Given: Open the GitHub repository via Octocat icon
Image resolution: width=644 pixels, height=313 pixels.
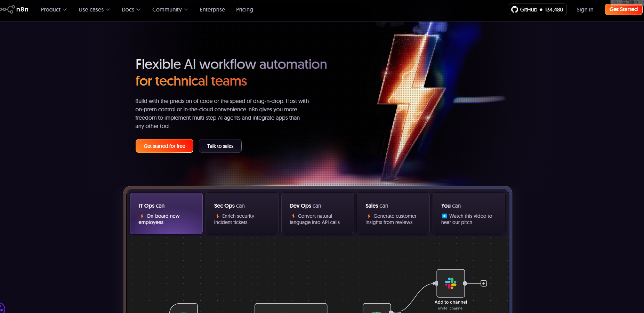Looking at the screenshot, I should tap(515, 10).
